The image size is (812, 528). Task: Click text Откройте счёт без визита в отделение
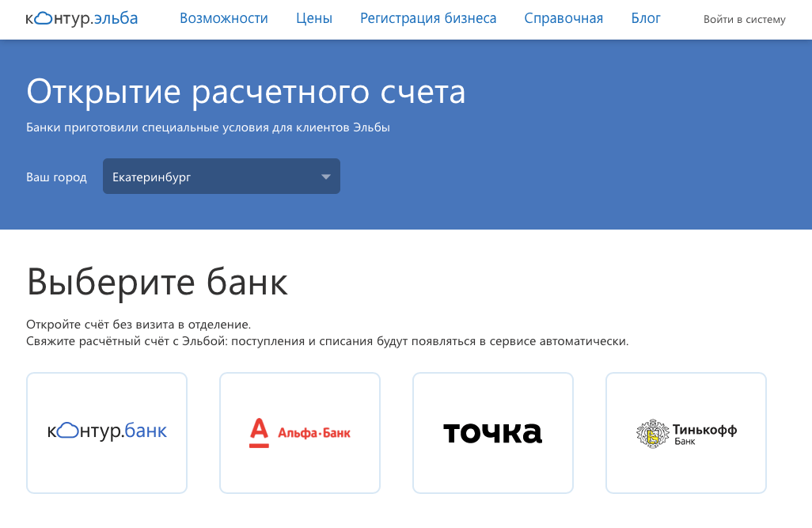coord(138,325)
